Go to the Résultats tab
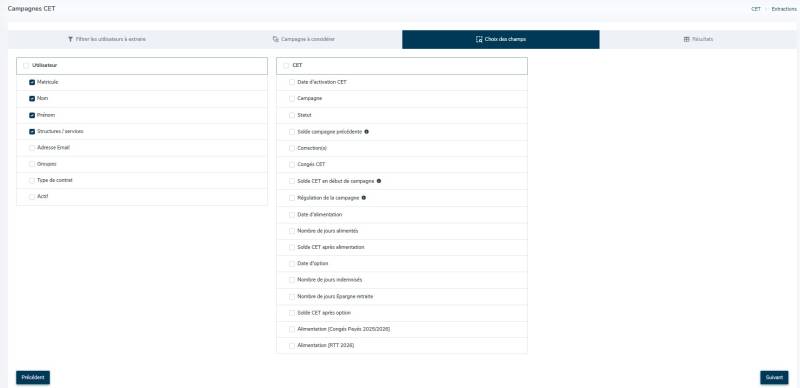This screenshot has width=800, height=388. click(698, 39)
